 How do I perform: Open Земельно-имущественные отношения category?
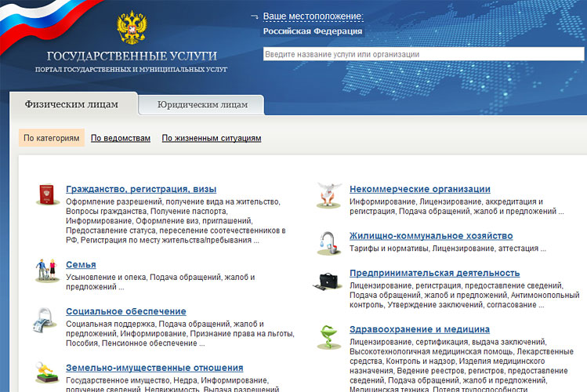(154, 368)
